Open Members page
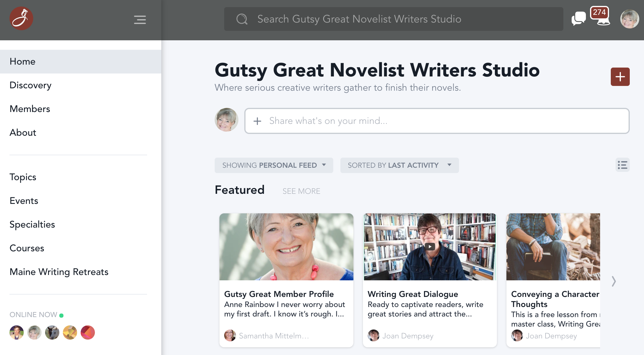The height and width of the screenshot is (355, 644). [81, 109]
